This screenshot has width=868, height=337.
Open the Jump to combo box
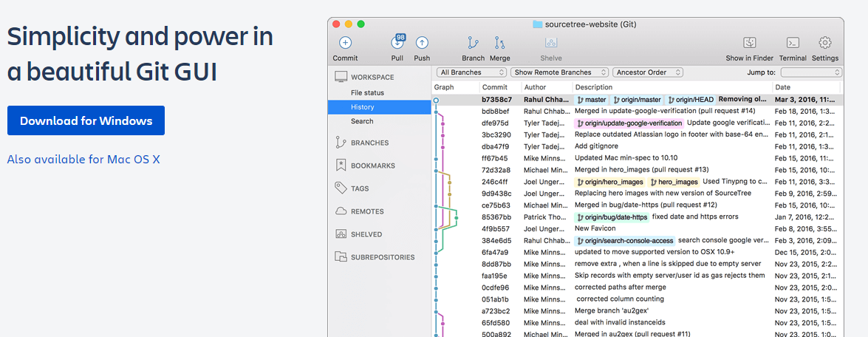tap(812, 72)
